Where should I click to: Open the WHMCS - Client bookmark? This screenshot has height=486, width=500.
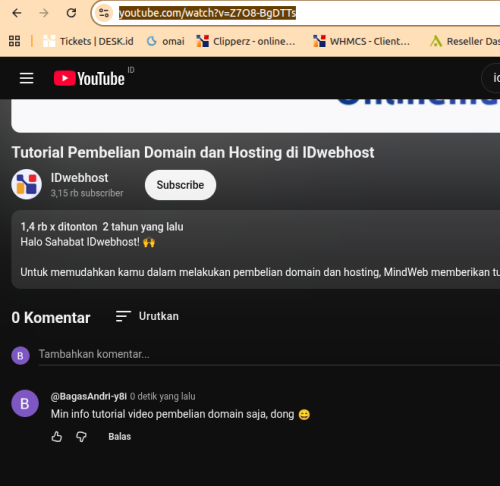point(362,41)
